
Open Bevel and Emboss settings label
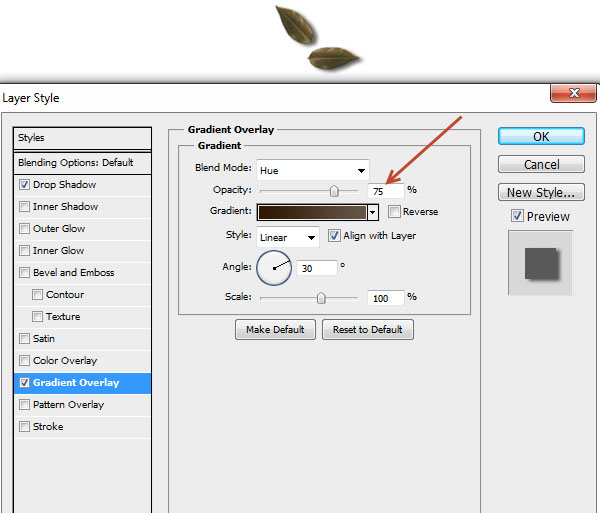[73, 273]
